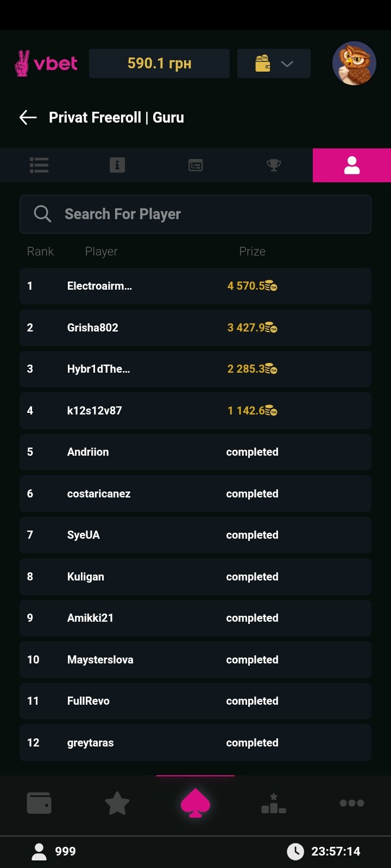Tap the 999 players online indicator
This screenshot has height=868, width=391.
click(x=54, y=851)
